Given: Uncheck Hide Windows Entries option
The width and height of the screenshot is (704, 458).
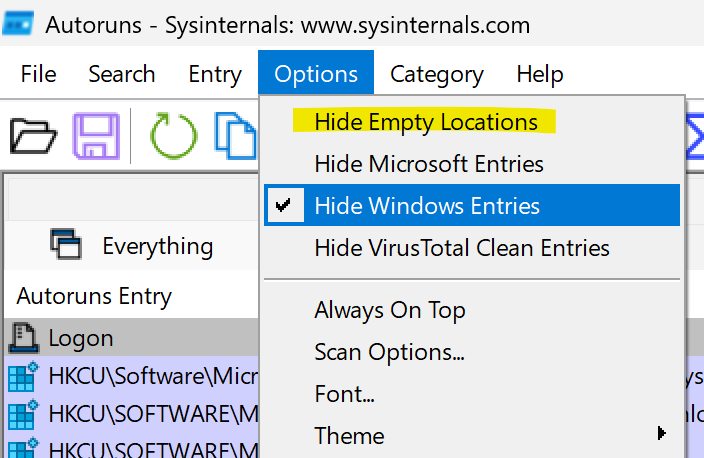Looking at the screenshot, I should coord(472,205).
